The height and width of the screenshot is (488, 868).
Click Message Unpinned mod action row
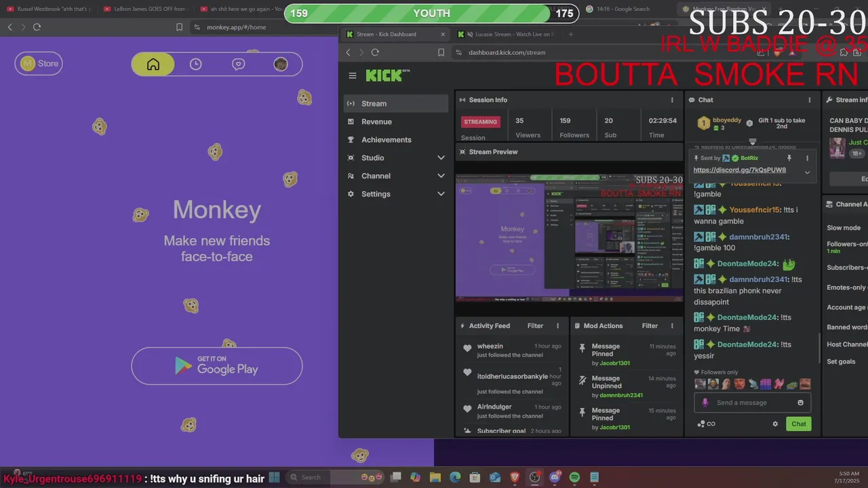[x=626, y=386]
